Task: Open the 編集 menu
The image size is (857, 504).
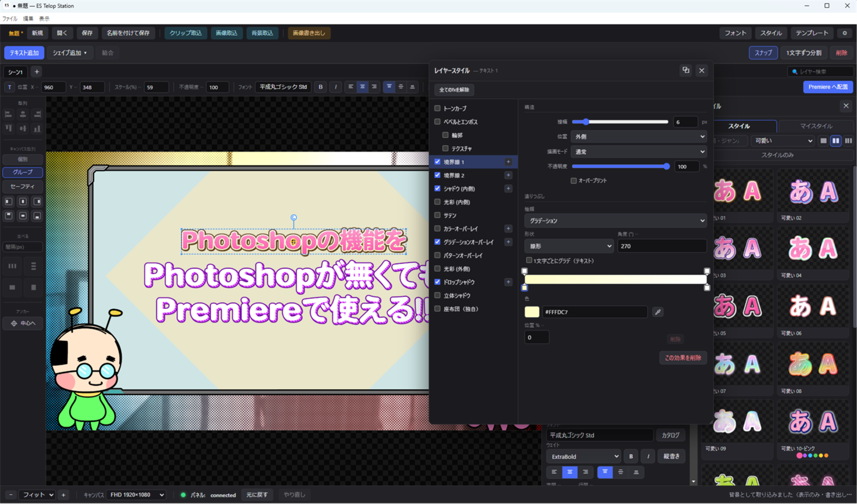Action: coord(28,19)
